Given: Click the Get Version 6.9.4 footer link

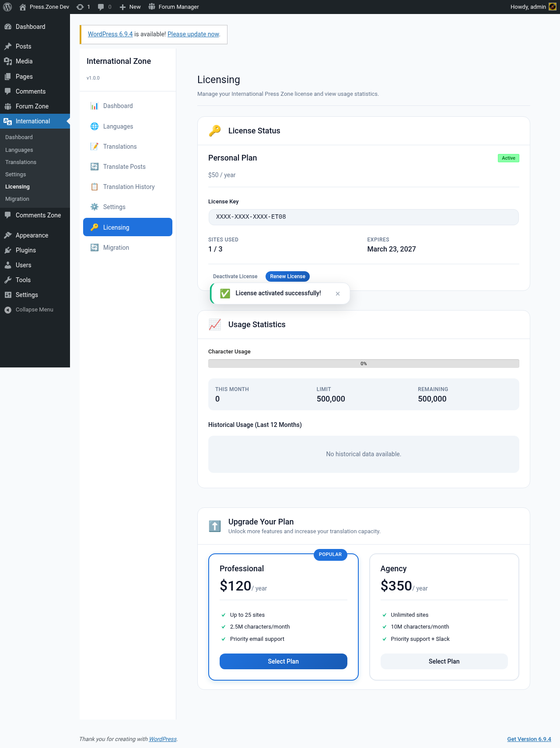Looking at the screenshot, I should tap(529, 739).
